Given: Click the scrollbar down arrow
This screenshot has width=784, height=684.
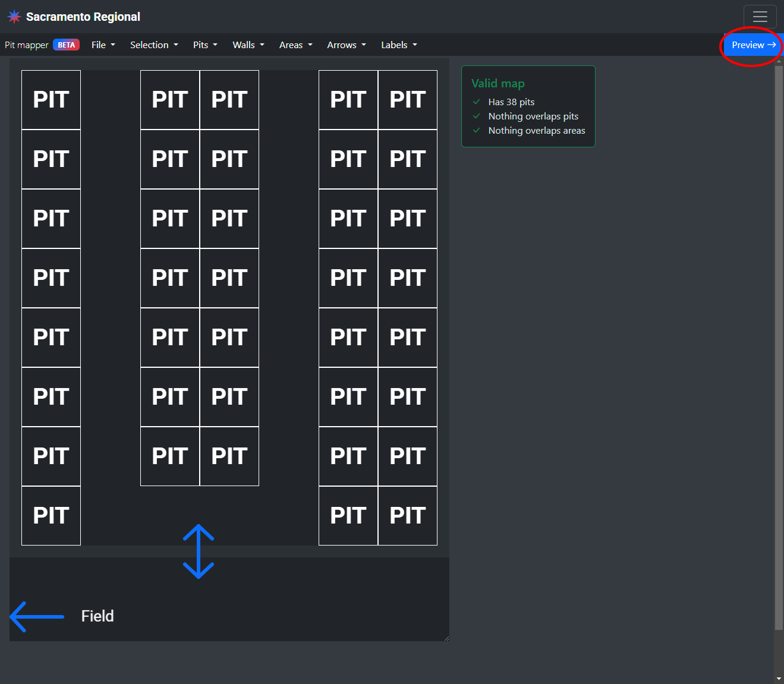Looking at the screenshot, I should click(779, 678).
